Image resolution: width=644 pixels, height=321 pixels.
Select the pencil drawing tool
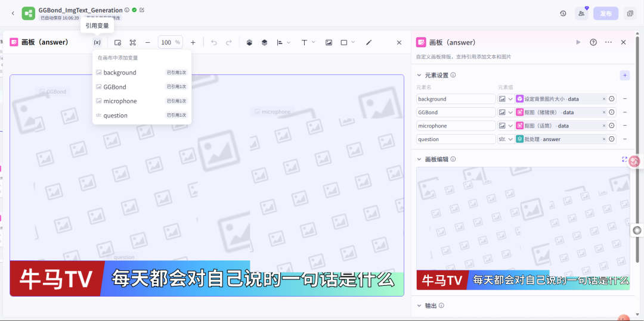coord(369,42)
